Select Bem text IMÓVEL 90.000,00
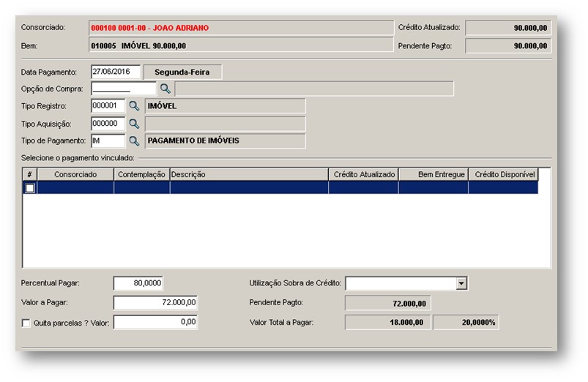The width and height of the screenshot is (588, 382). [x=153, y=45]
